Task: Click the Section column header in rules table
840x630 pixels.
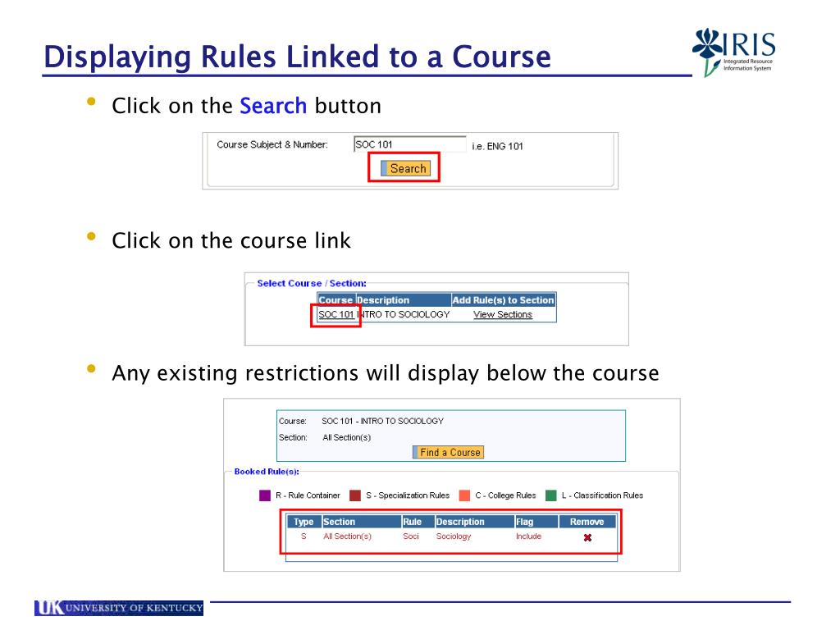Action: (x=362, y=522)
